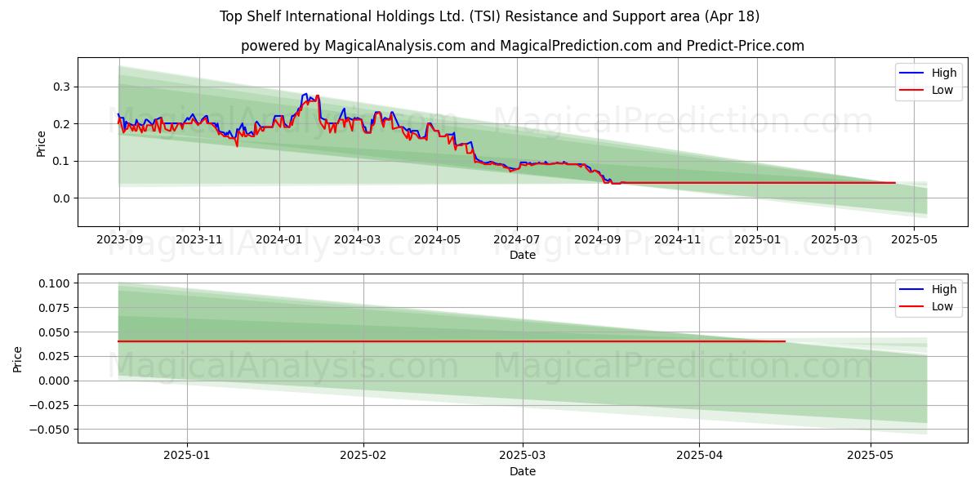The height and width of the screenshot is (490, 980).
Task: Click the 2024-09 tick label
Action: click(597, 239)
